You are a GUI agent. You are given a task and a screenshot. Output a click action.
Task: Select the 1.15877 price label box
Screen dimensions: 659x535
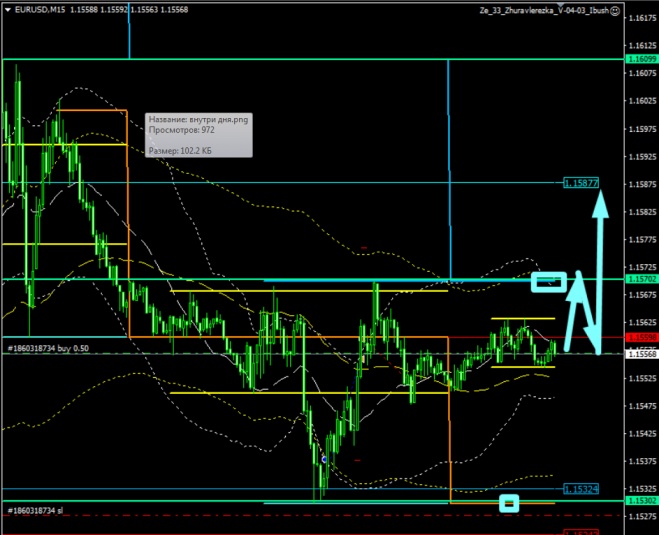tap(581, 183)
